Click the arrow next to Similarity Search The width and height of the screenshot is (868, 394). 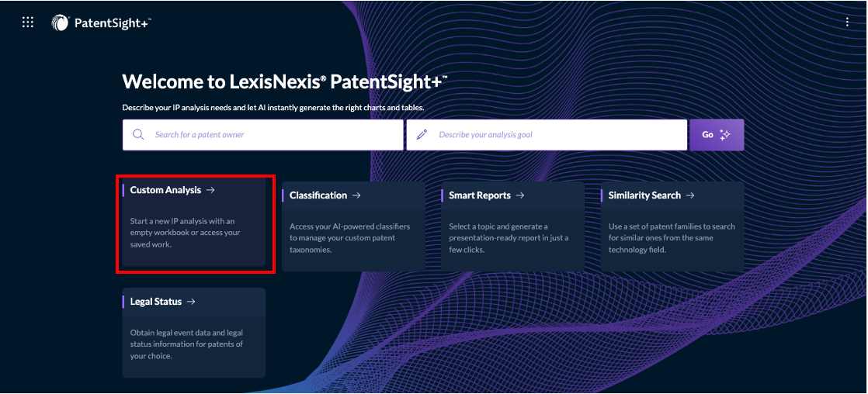(x=689, y=195)
